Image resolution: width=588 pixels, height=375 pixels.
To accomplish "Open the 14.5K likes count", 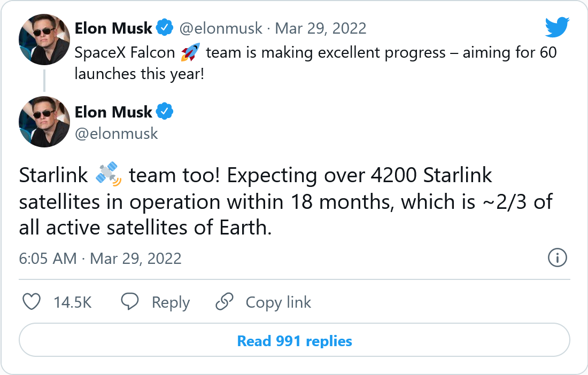I will pyautogui.click(x=73, y=302).
